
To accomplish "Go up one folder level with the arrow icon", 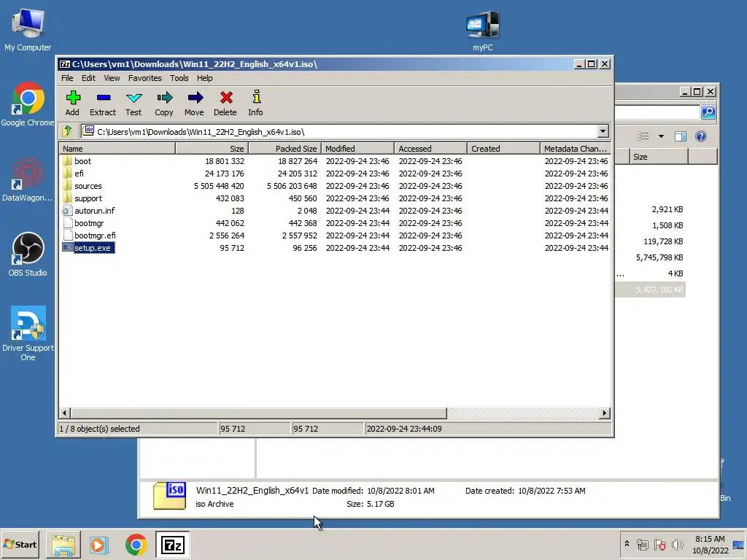I will click(67, 131).
